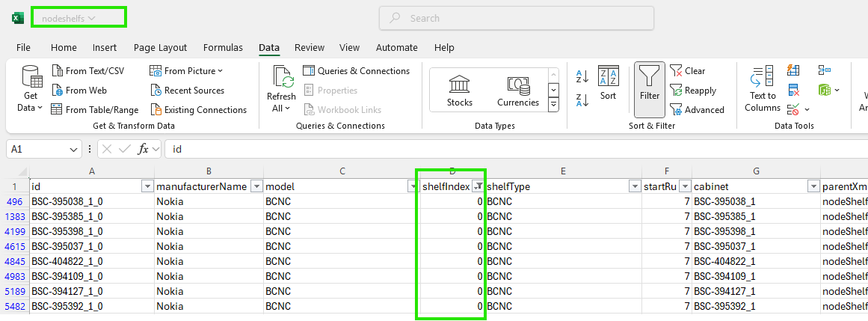The width and height of the screenshot is (868, 321).
Task: Click the Sort Z to A icon
Action: coord(582,100)
